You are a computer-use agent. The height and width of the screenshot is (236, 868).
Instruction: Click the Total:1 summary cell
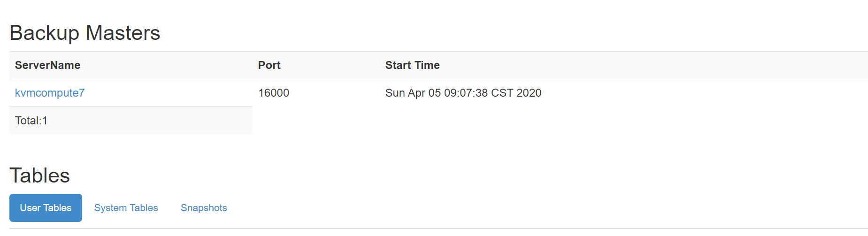pyautogui.click(x=31, y=121)
